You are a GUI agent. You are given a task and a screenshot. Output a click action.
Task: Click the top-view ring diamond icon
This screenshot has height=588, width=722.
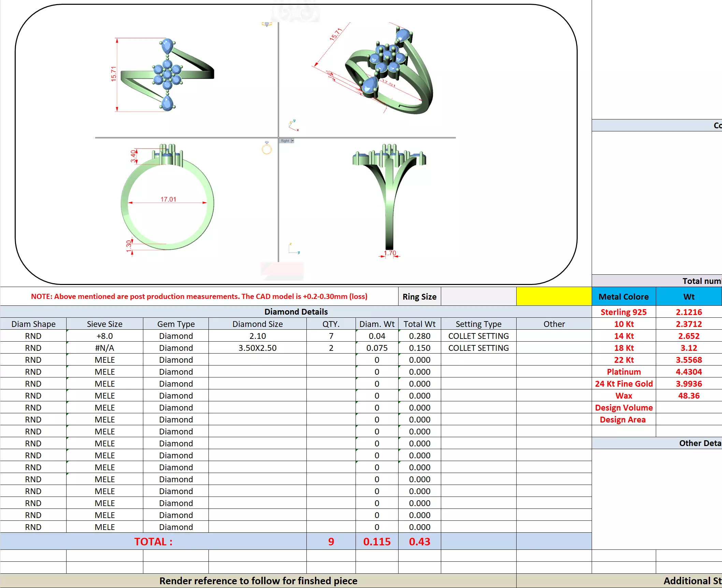pos(267,24)
